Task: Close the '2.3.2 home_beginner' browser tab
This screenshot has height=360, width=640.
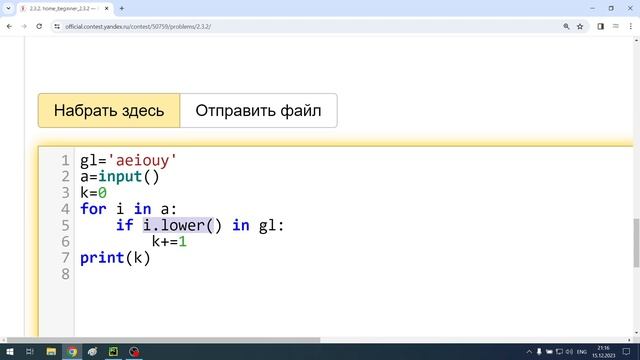Action: 107,8
